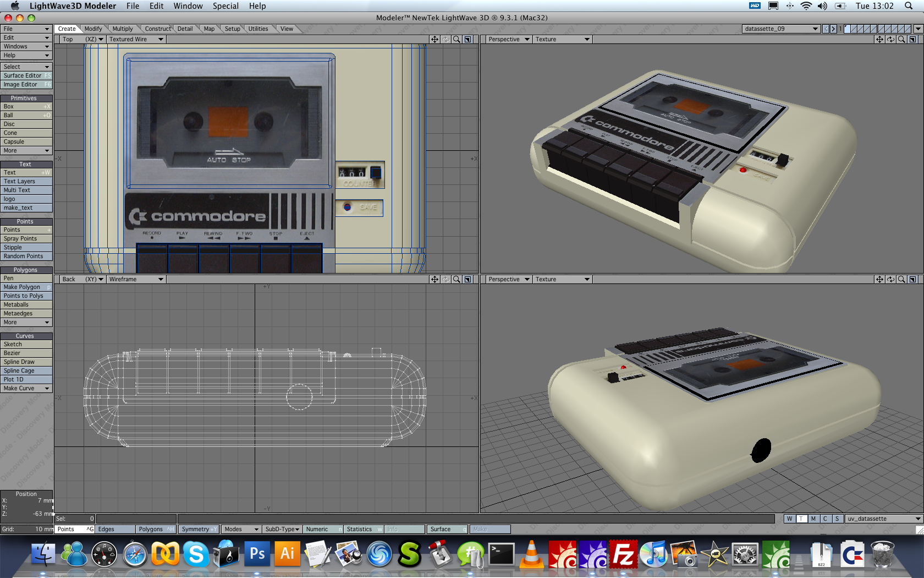Click the pan icon in the lower Perspective viewport
924x578 pixels.
[879, 279]
